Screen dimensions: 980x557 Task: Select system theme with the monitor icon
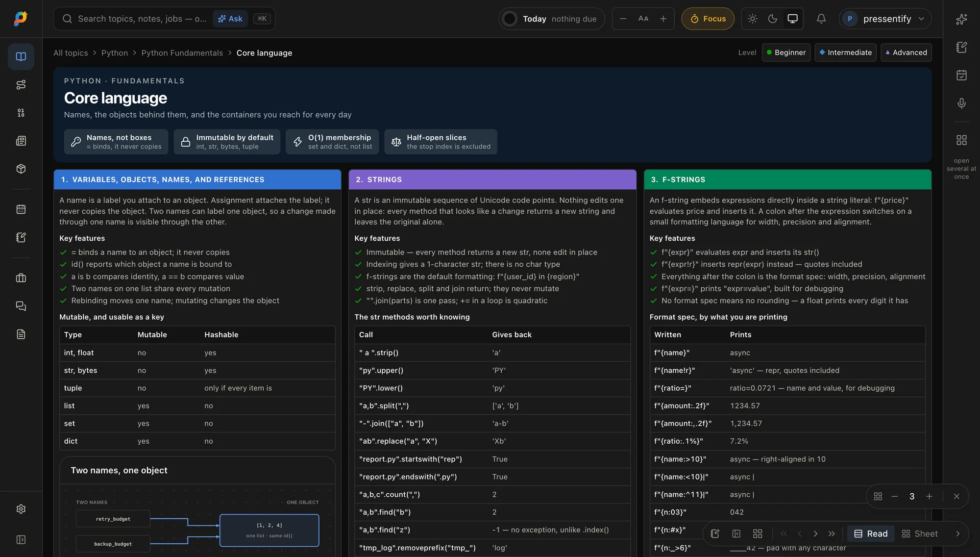792,19
